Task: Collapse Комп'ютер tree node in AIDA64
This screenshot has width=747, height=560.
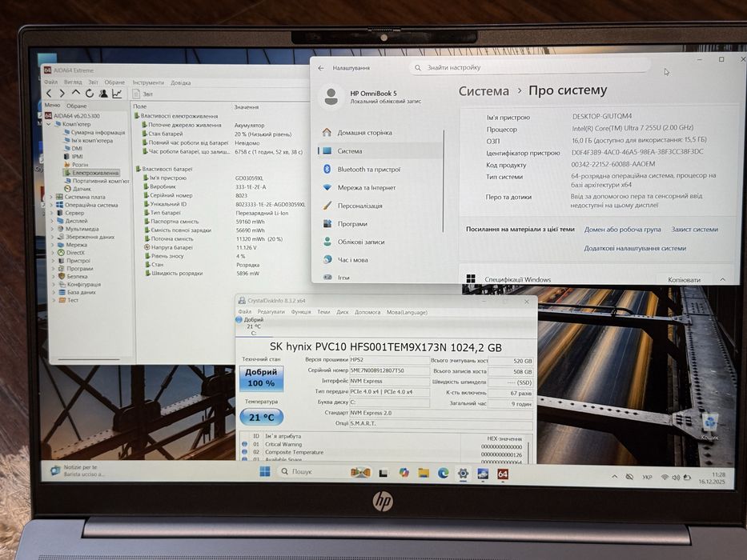Action: (49, 124)
